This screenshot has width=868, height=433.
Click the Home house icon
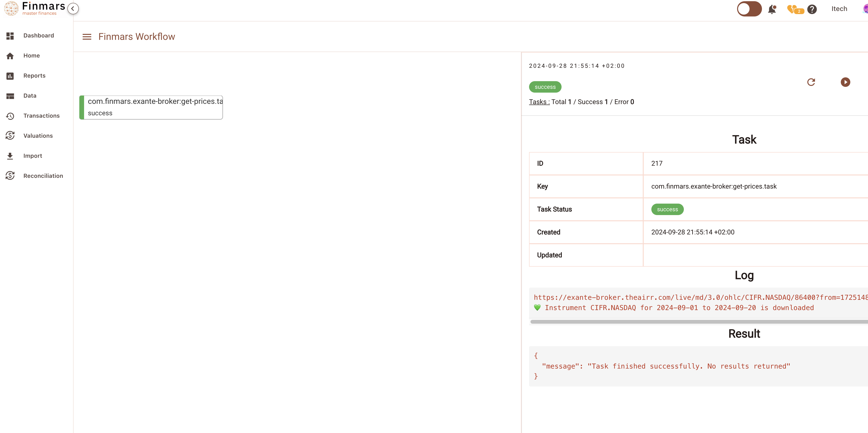click(x=10, y=56)
